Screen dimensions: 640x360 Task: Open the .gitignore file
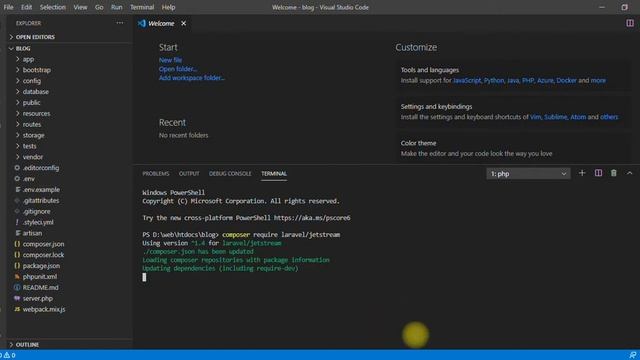(37, 211)
